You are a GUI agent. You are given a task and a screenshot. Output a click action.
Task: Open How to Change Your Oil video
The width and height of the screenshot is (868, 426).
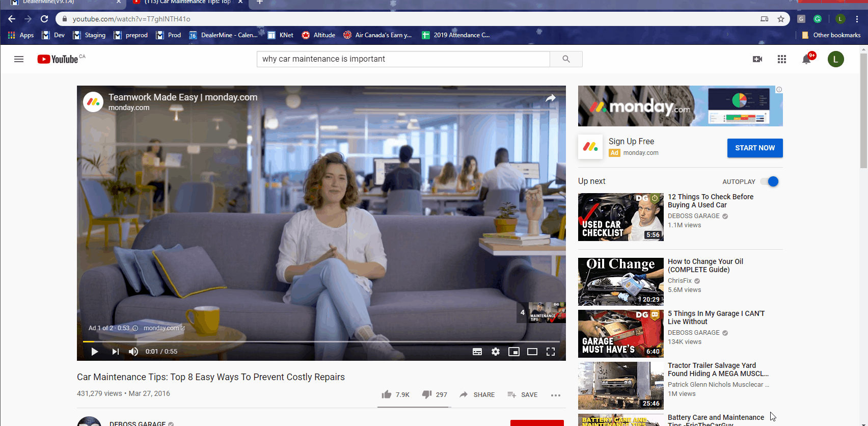705,265
